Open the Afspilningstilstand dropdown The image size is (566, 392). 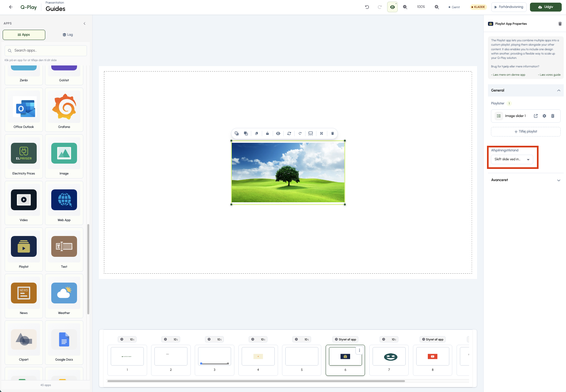[x=512, y=159]
